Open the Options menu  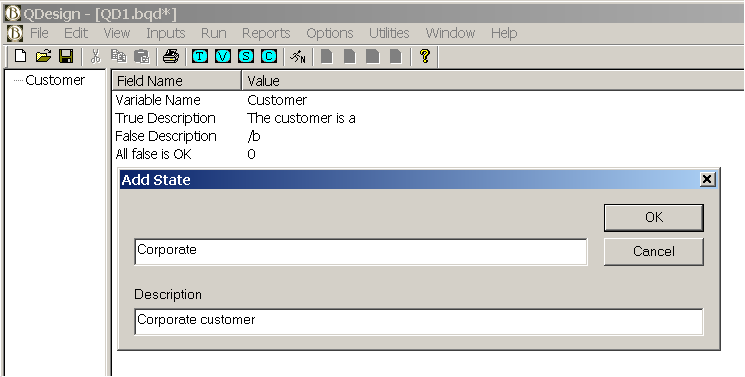[330, 33]
